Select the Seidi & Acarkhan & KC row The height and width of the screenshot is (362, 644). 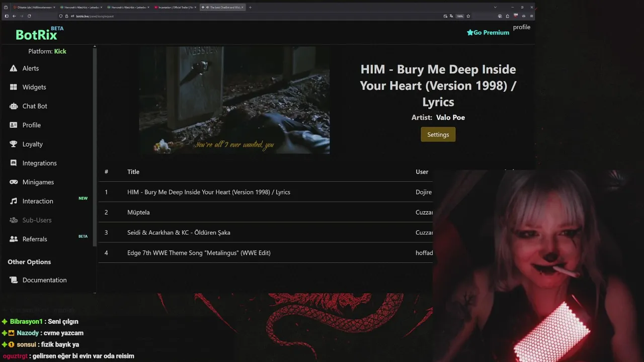[x=266, y=232]
